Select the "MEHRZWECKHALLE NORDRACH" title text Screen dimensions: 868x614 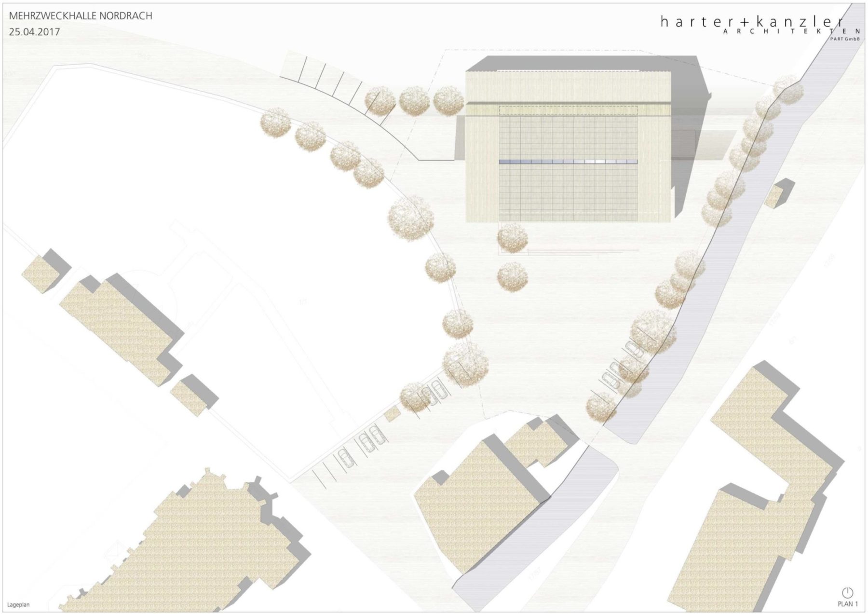[81, 16]
